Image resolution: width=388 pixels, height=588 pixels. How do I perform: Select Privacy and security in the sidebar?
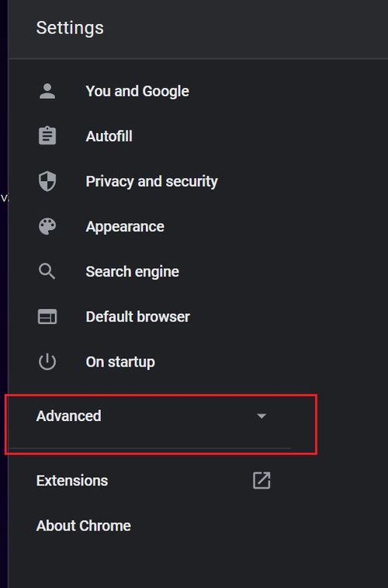pos(151,182)
